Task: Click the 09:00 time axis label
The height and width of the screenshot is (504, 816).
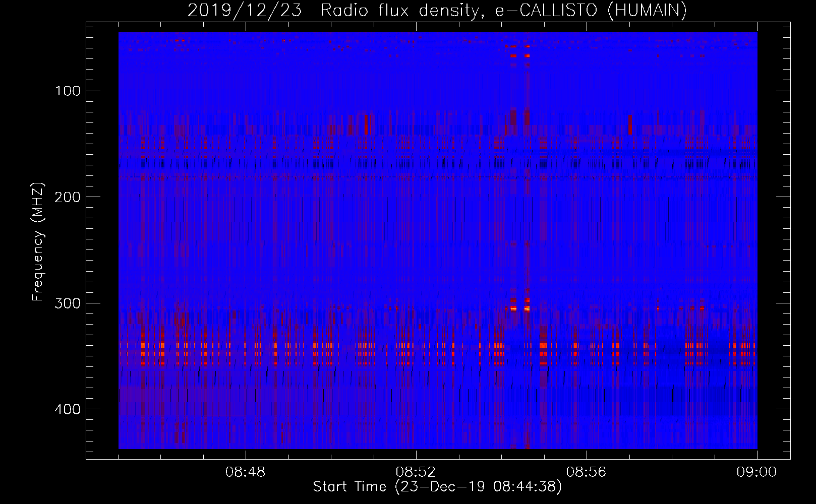Action: point(757,473)
